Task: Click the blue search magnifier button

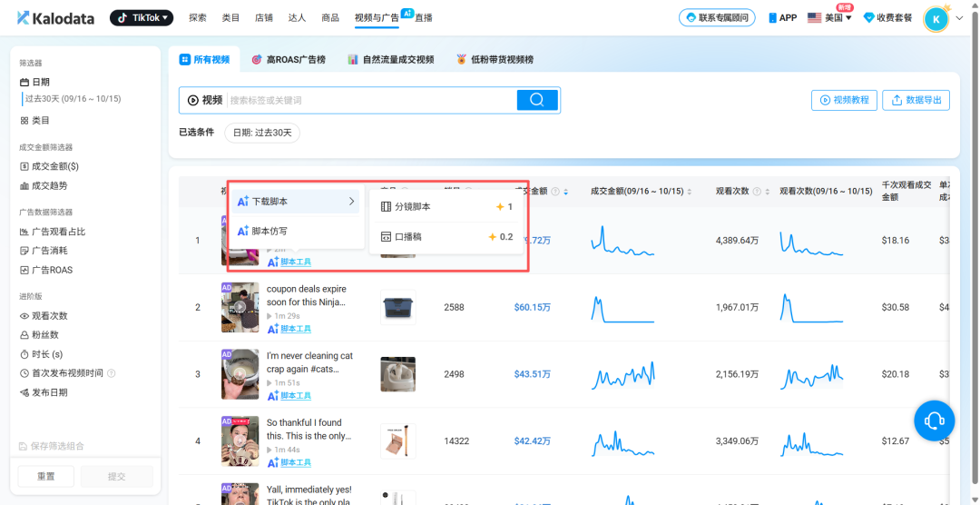Action: click(537, 100)
